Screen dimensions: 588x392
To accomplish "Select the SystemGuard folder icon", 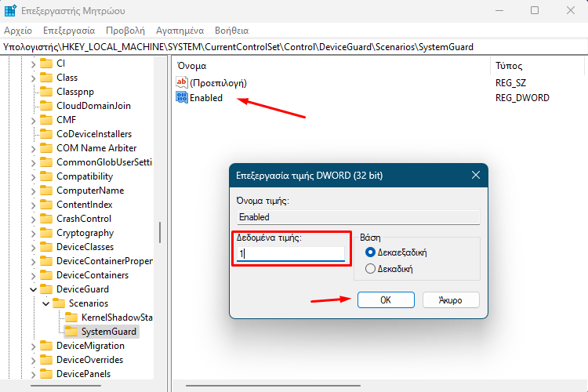I will point(71,331).
